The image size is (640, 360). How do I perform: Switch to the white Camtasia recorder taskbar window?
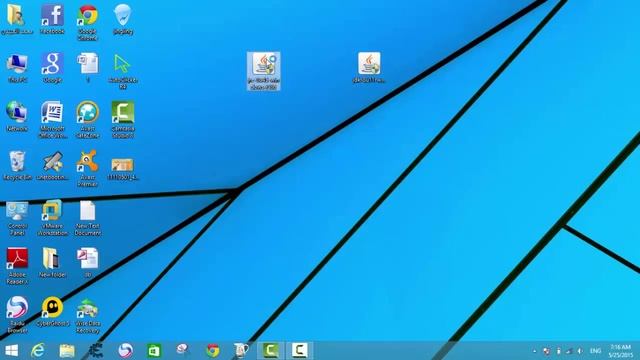[299, 350]
